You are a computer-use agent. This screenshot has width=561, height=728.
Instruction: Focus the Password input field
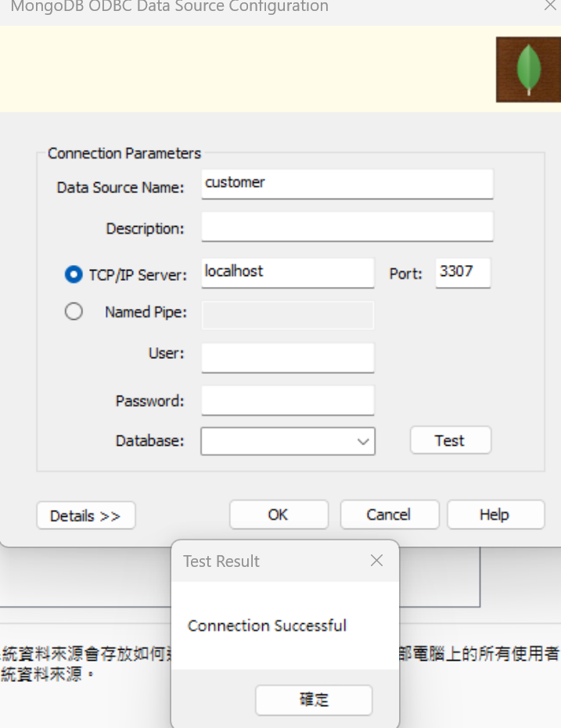[x=287, y=400]
